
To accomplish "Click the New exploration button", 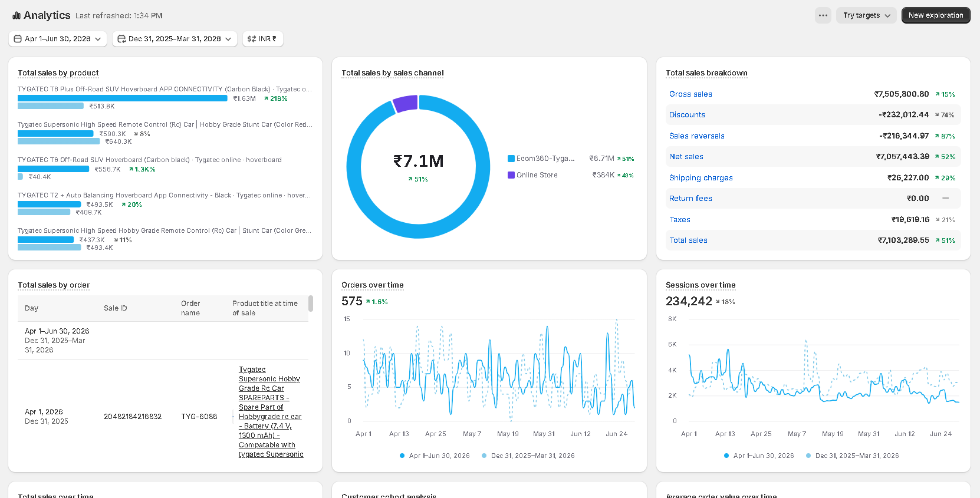I will [936, 15].
